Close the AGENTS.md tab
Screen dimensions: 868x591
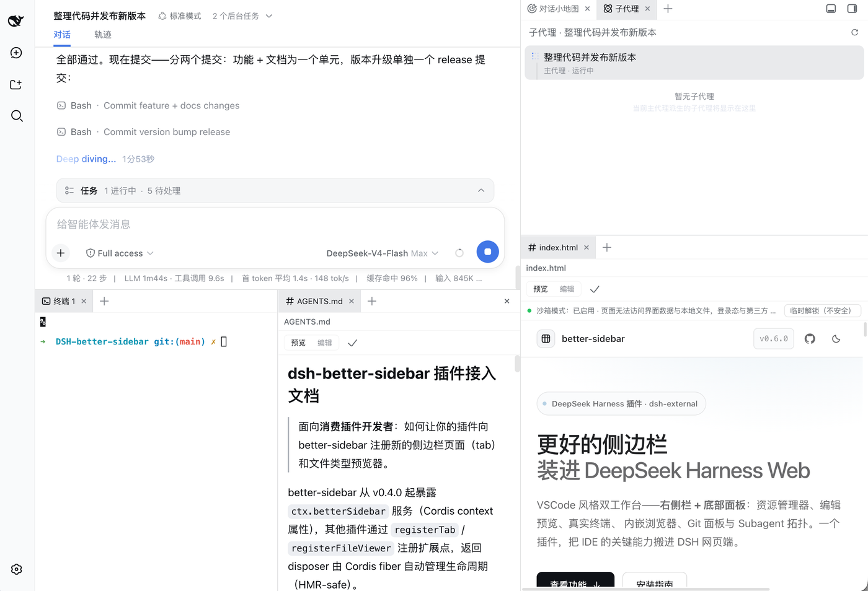click(x=352, y=301)
